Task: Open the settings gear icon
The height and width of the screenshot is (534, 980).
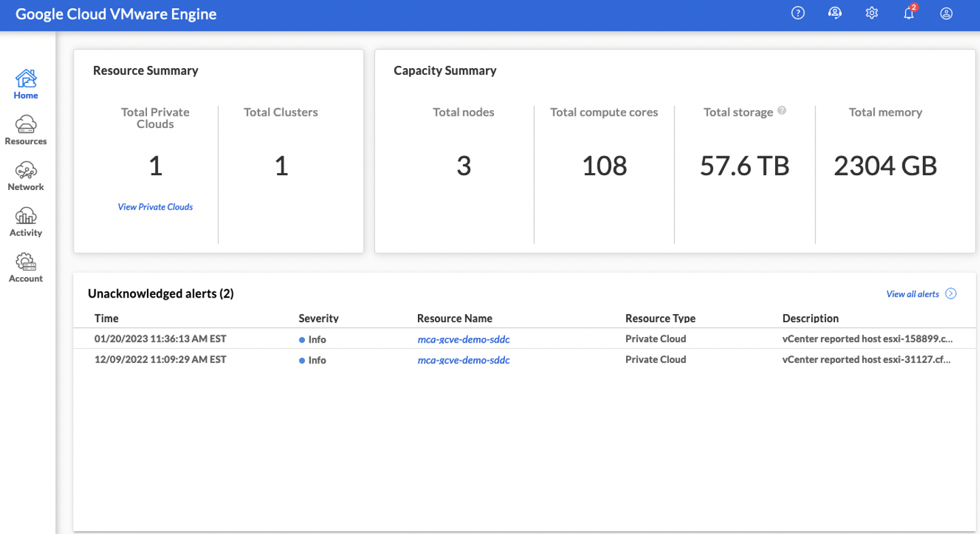Action: [x=872, y=13]
